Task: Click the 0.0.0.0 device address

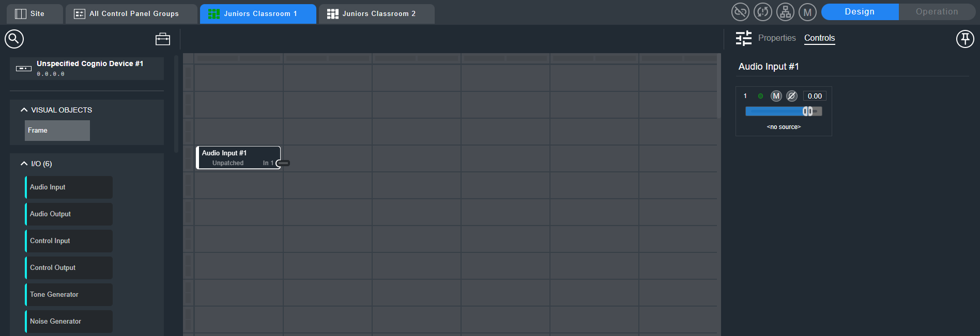Action: pos(51,74)
